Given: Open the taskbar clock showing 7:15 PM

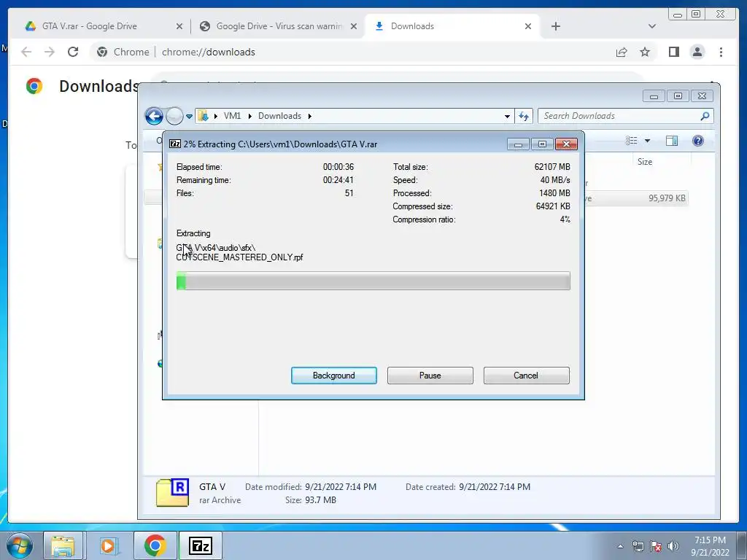Looking at the screenshot, I should click(x=710, y=546).
